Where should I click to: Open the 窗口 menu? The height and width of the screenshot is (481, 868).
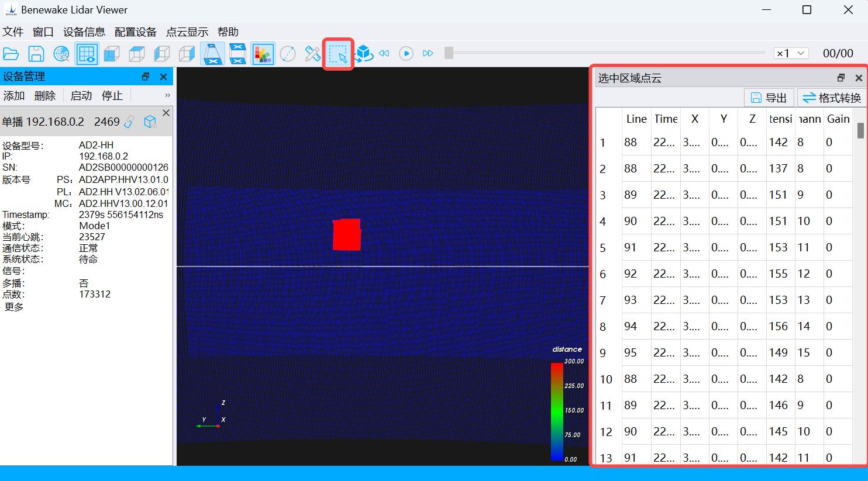43,32
